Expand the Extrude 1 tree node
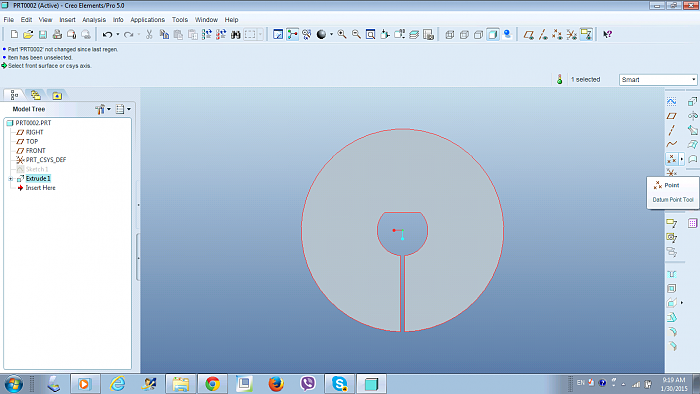Viewport: 700px width, 394px height. tap(11, 178)
